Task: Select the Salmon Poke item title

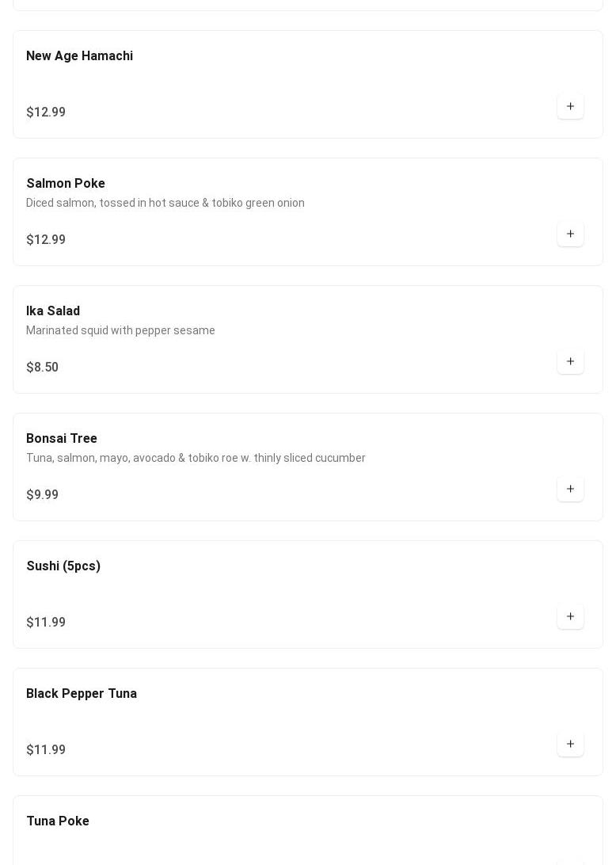Action: pyautogui.click(x=66, y=184)
